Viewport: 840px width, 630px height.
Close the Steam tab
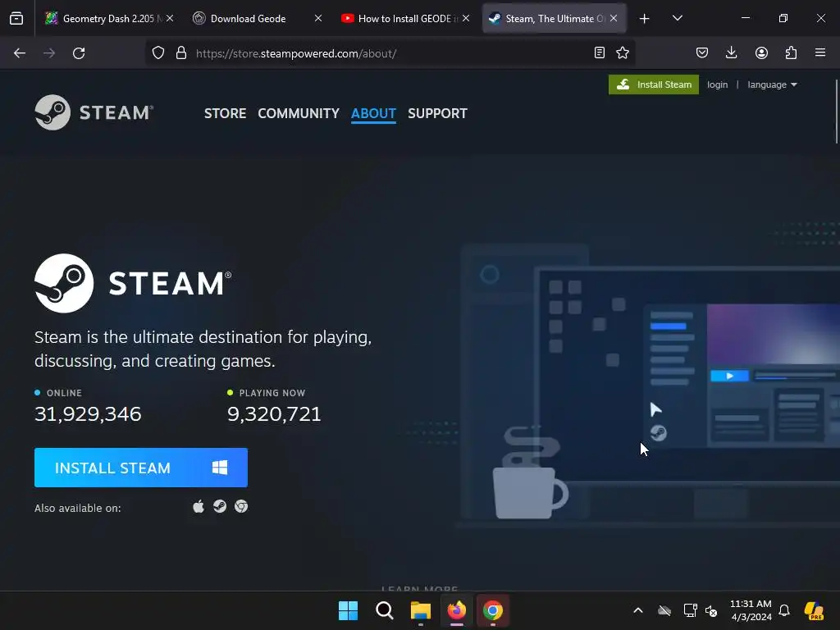click(x=614, y=18)
